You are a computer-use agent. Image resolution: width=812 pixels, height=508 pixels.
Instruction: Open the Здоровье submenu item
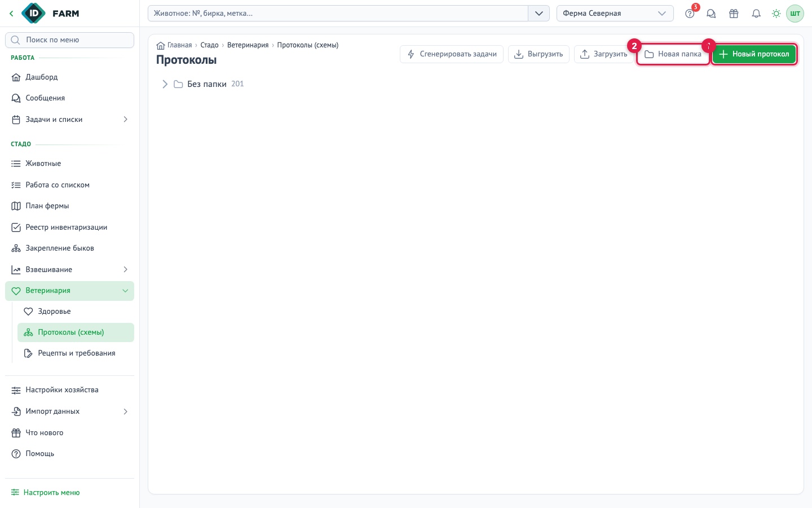click(x=76, y=312)
